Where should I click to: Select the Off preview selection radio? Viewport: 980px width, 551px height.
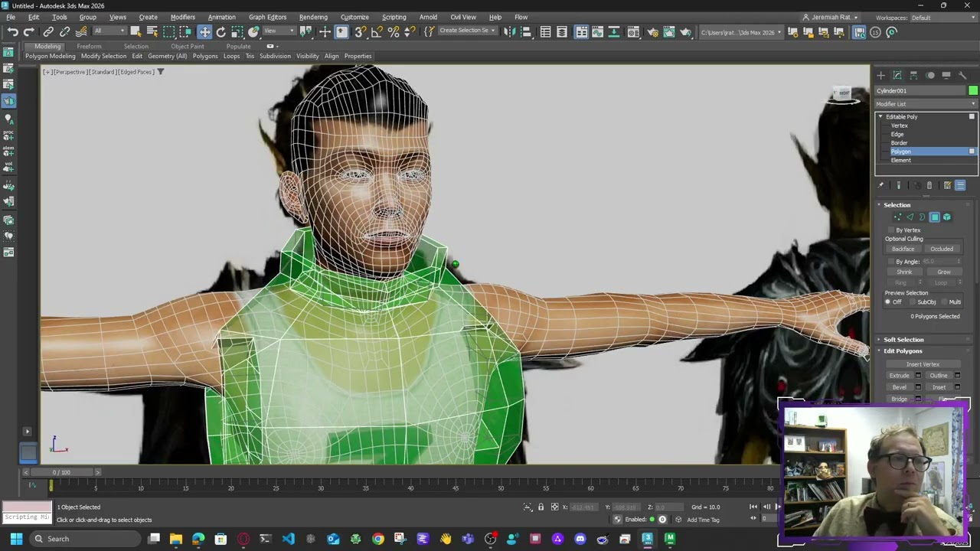(888, 302)
